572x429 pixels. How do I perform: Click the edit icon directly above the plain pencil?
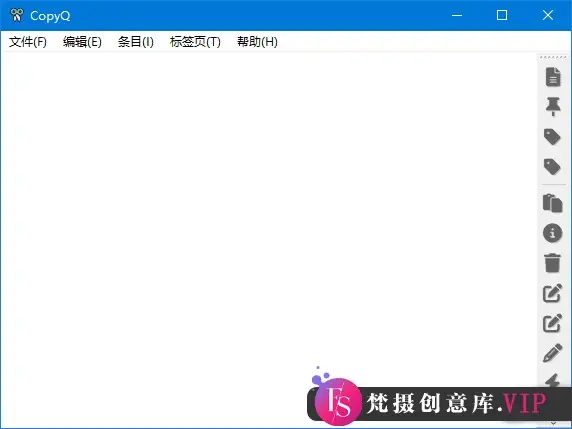point(552,323)
